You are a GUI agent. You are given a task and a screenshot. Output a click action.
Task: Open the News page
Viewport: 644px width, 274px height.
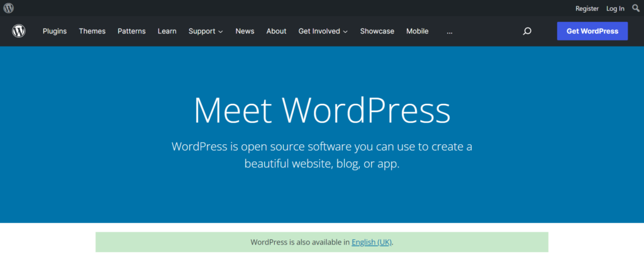pos(245,31)
